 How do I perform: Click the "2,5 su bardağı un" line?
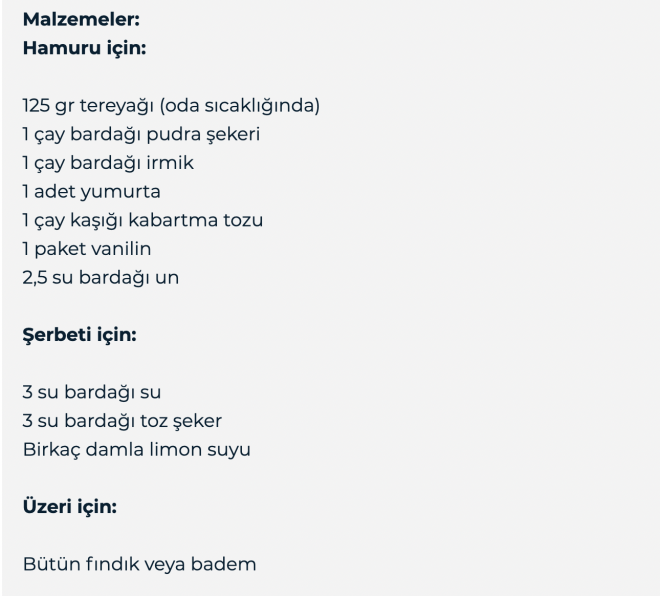[100, 277]
